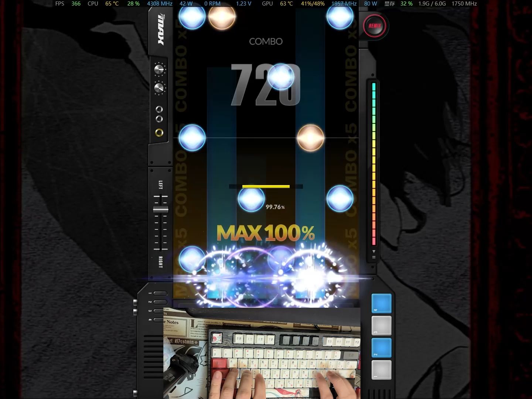
Task: Click the GPU 63 °C temperature reading
Action: coord(277,4)
